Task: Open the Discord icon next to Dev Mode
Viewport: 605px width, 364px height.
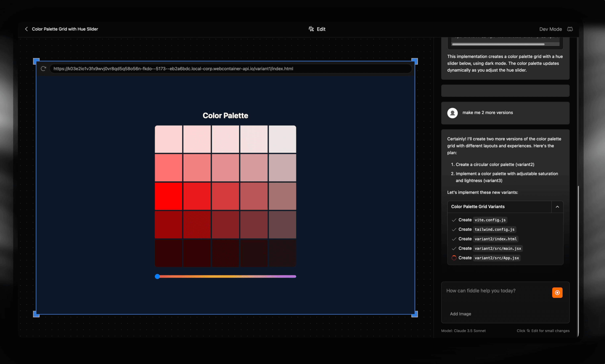Action: tap(570, 29)
